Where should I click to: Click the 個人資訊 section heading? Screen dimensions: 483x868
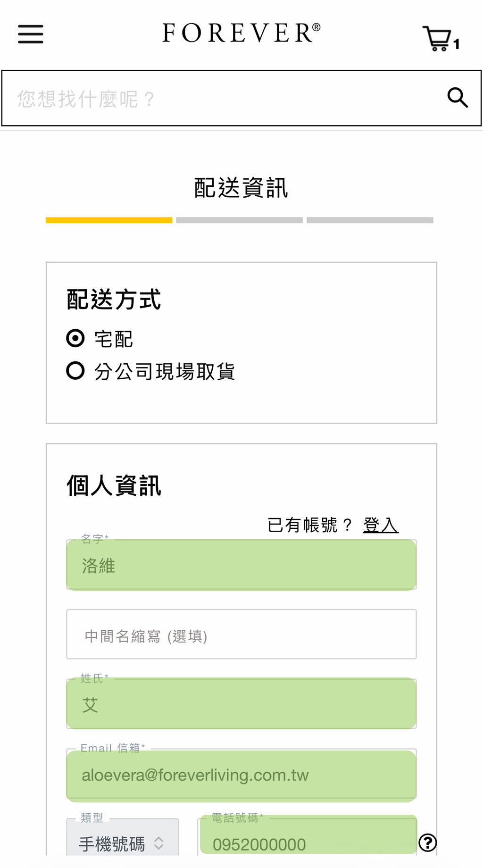[114, 485]
